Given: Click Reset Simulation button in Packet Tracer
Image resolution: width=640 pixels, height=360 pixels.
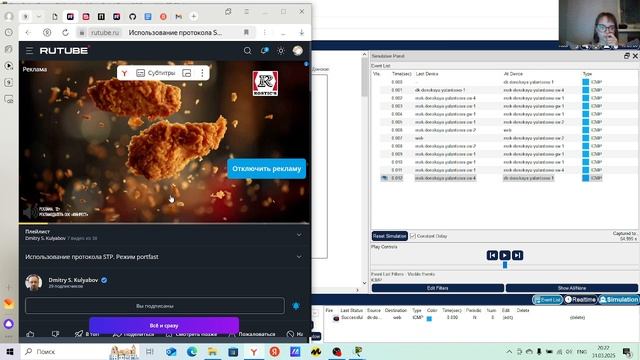Looking at the screenshot, I should 389,236.
